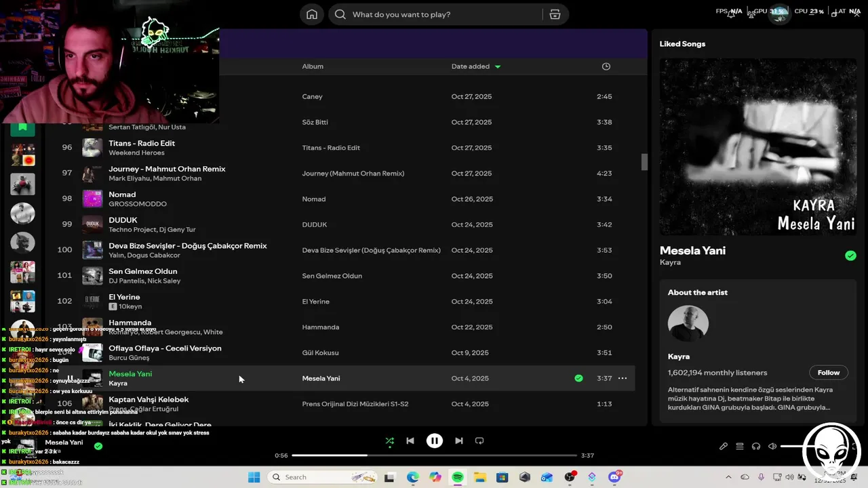Open Kayra's round artist photo

(x=688, y=323)
